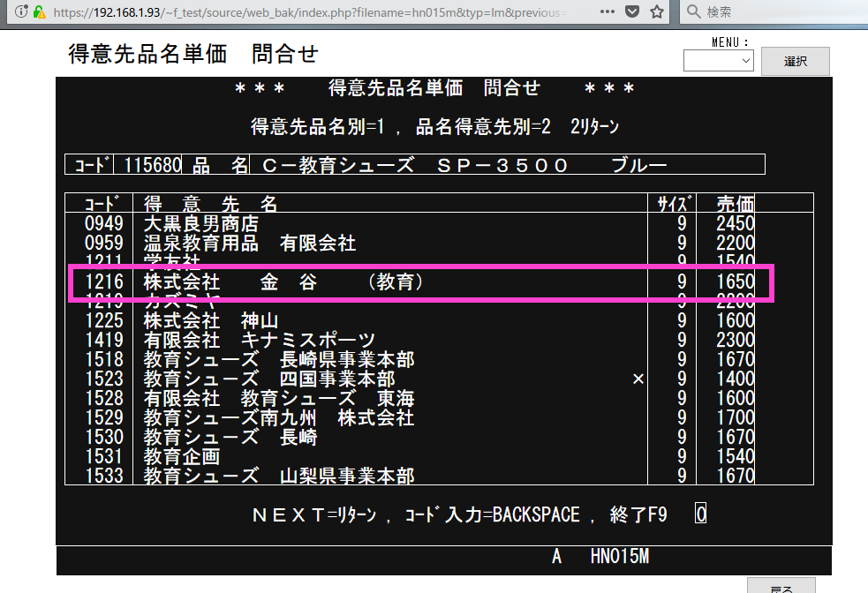The image size is (868, 593).
Task: Click the 戻る button at the bottom
Action: pyautogui.click(x=780, y=587)
